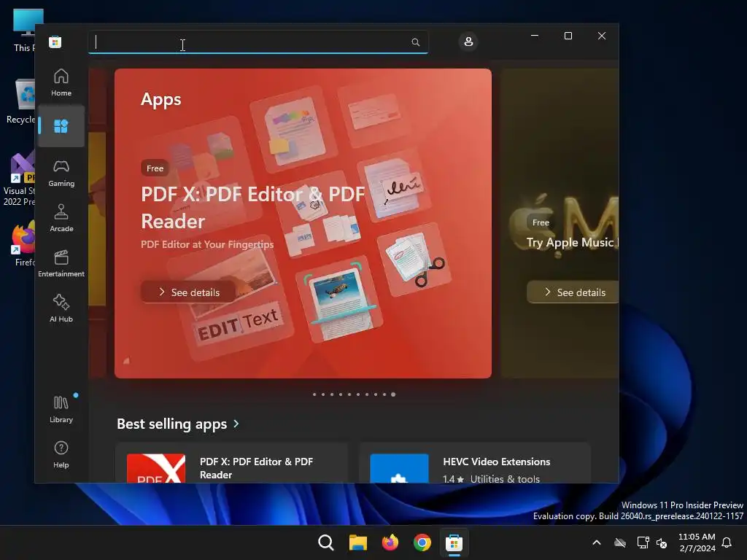This screenshot has width=747, height=560.
Task: Select the last carousel page dot
Action: click(393, 394)
